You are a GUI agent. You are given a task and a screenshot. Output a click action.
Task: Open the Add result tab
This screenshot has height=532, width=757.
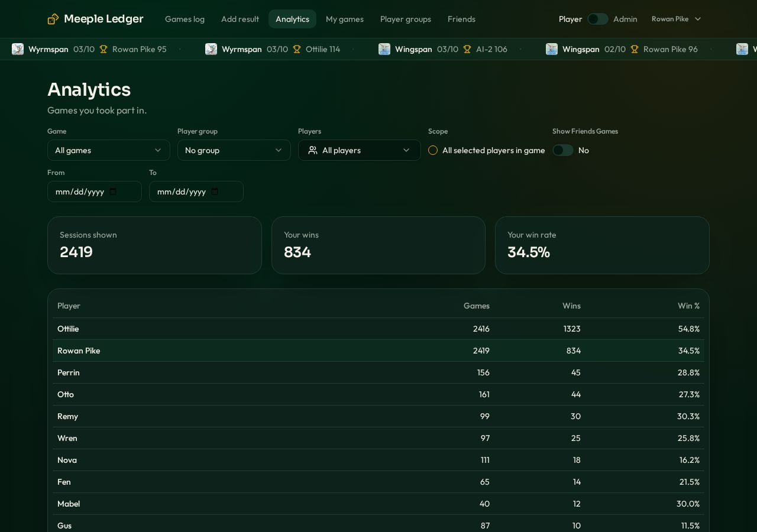(x=240, y=19)
